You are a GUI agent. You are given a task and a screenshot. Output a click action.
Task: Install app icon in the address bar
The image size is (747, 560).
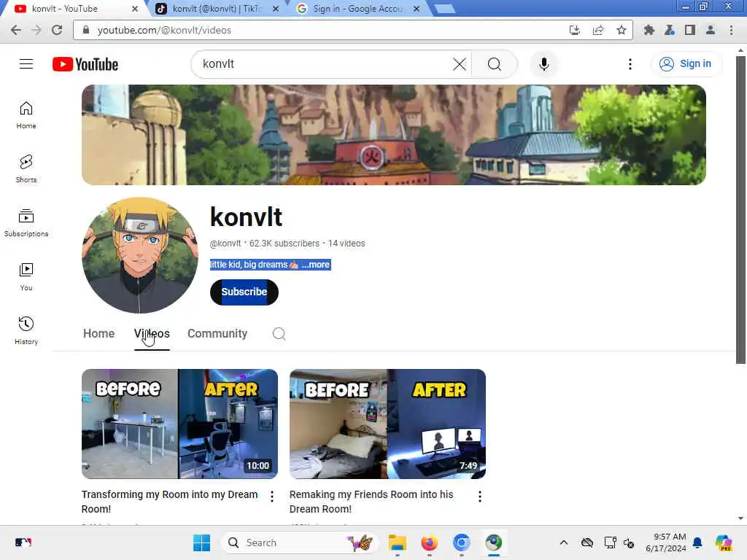575,30
